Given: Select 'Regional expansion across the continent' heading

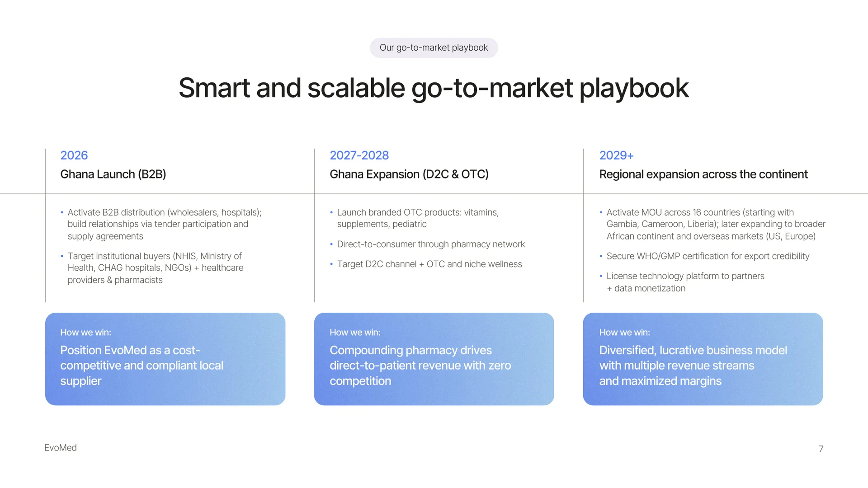Looking at the screenshot, I should tap(703, 174).
